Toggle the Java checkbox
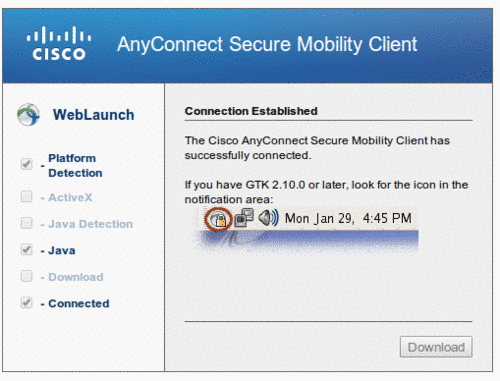The image size is (500, 381). (x=26, y=249)
